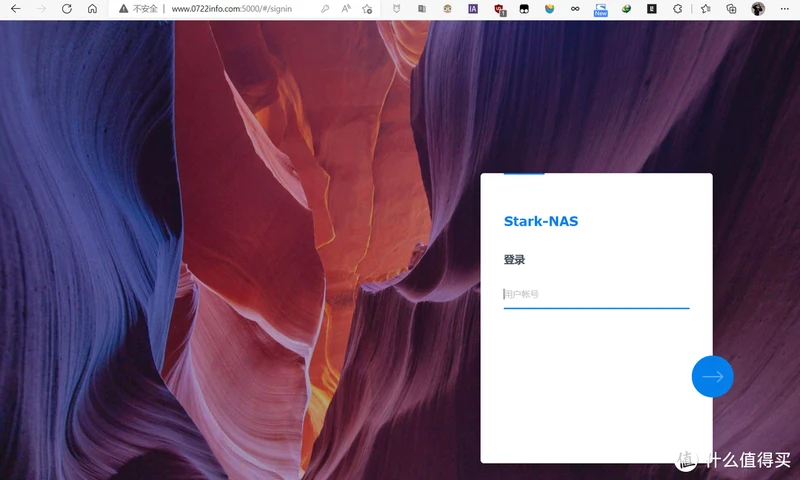
Task: Open the gray cat-face extension icon
Action: tap(396, 9)
